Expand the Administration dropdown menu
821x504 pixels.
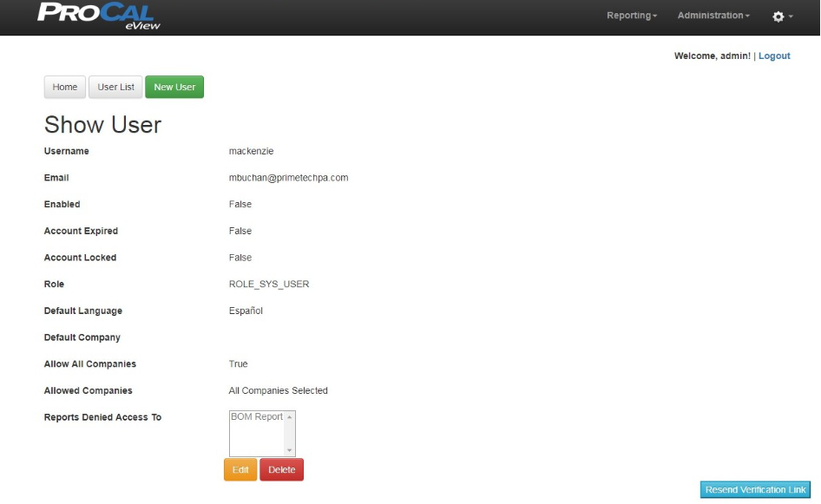coord(713,16)
